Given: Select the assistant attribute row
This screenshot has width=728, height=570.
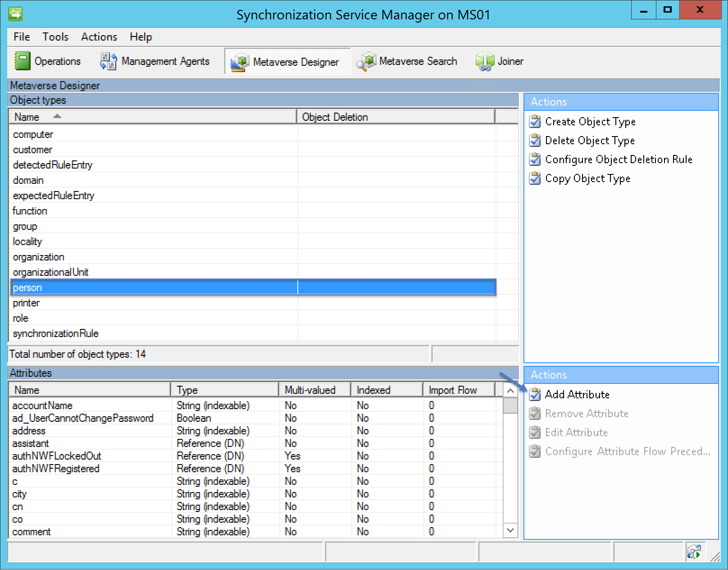Looking at the screenshot, I should point(255,443).
